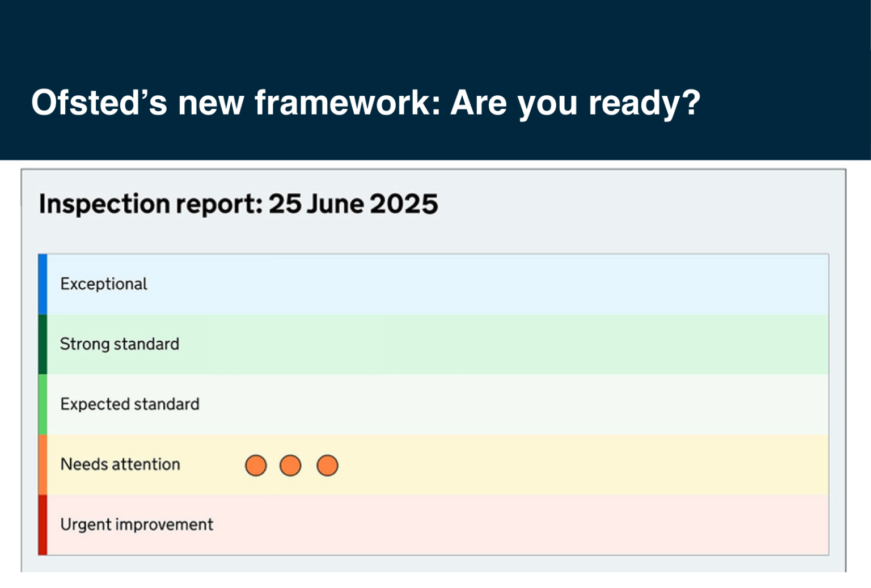Pick the orange bar beside Needs attention
Screen dimensions: 871x588
43,464
